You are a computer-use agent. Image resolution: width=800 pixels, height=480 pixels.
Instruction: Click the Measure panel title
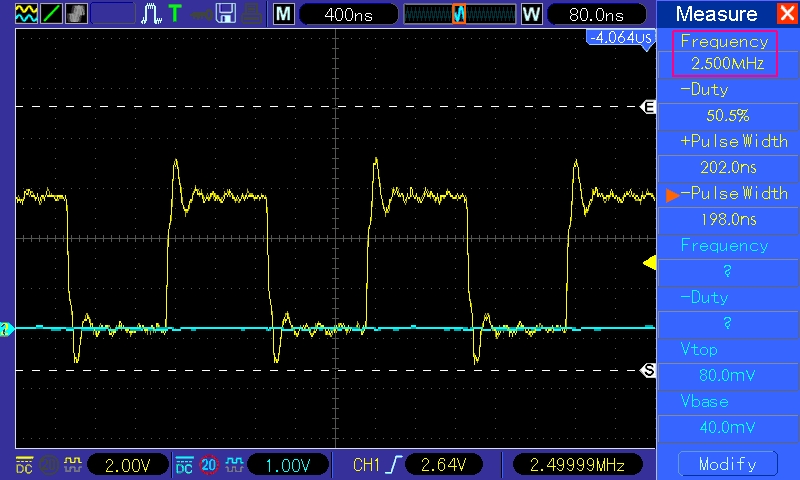point(716,14)
